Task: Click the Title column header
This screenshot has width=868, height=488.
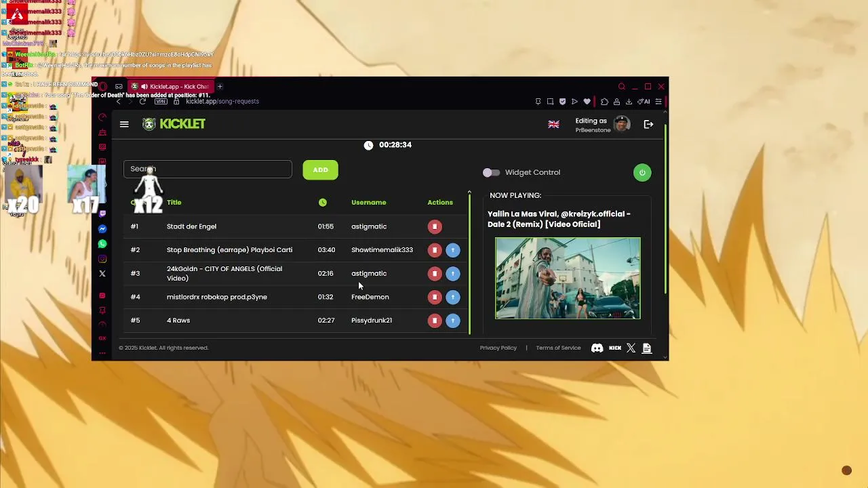Action: click(x=174, y=202)
